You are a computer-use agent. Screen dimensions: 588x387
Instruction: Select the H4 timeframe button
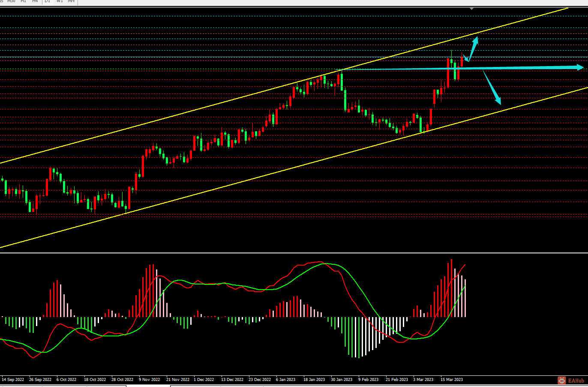point(35,1)
